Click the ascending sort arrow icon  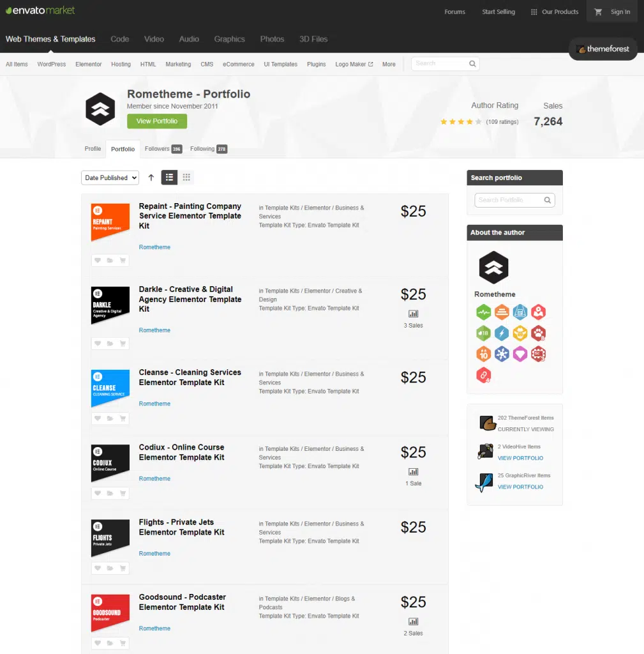click(x=151, y=178)
